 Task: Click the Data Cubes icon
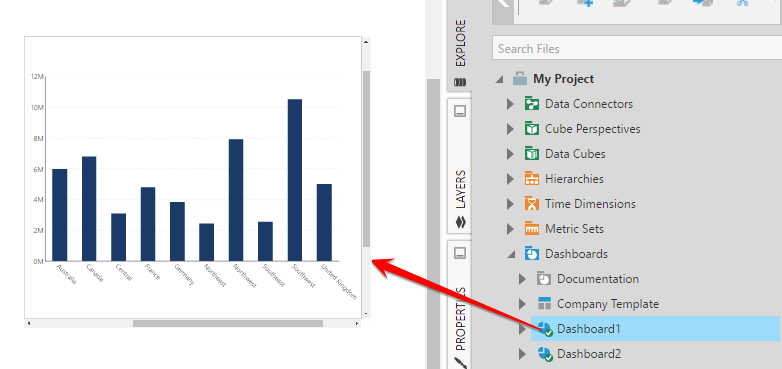(x=532, y=154)
